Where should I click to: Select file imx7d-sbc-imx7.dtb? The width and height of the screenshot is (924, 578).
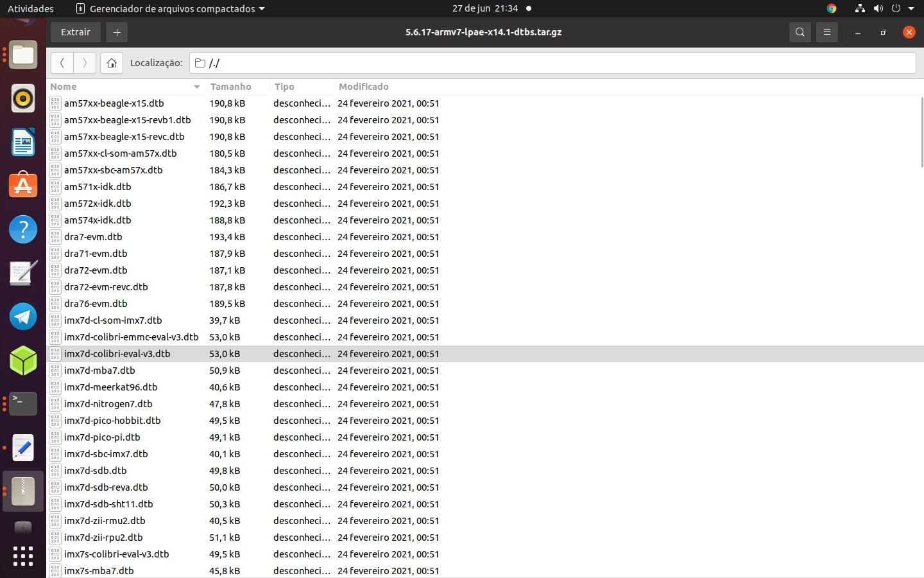coord(486,454)
